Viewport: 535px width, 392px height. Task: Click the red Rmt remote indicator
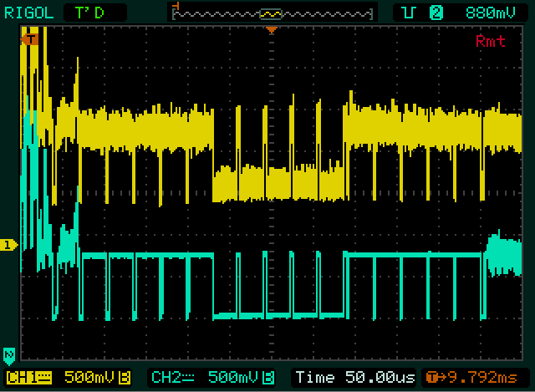(491, 41)
